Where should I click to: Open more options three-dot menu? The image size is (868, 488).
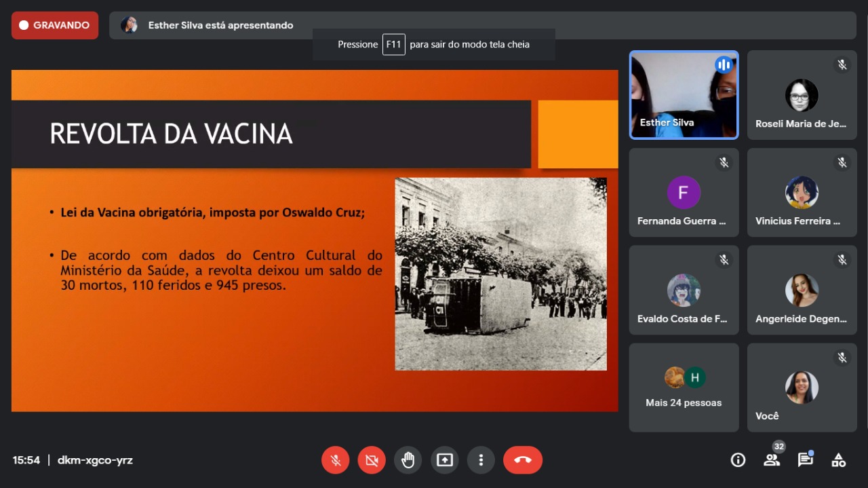point(481,460)
